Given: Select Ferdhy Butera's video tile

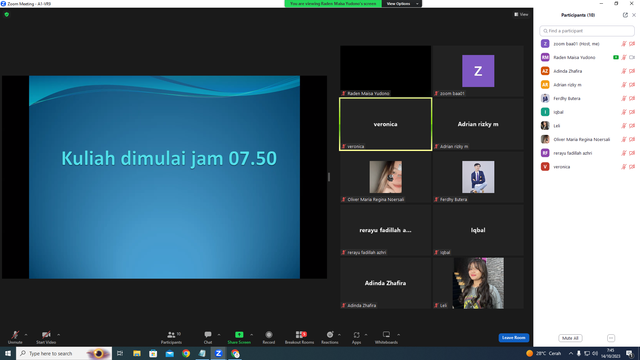Looking at the screenshot, I should coord(478,177).
